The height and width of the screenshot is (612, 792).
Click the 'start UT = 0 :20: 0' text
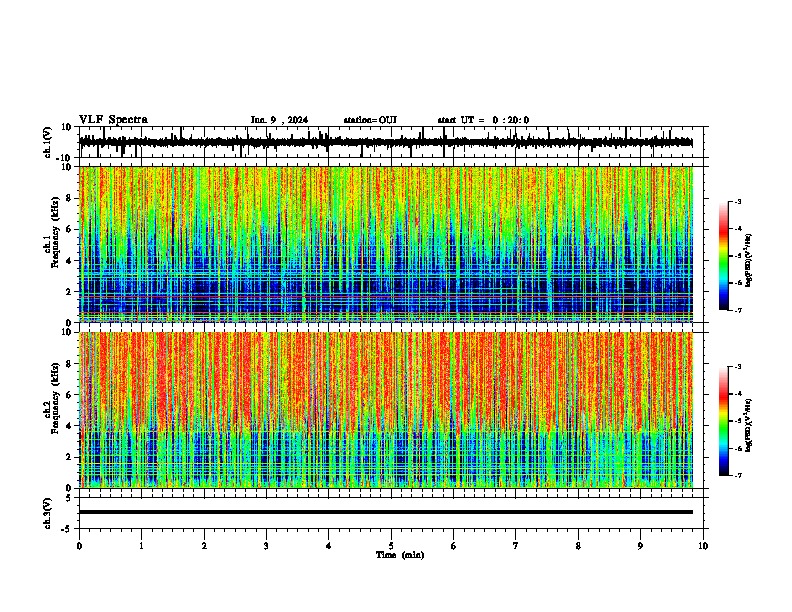[x=483, y=120]
